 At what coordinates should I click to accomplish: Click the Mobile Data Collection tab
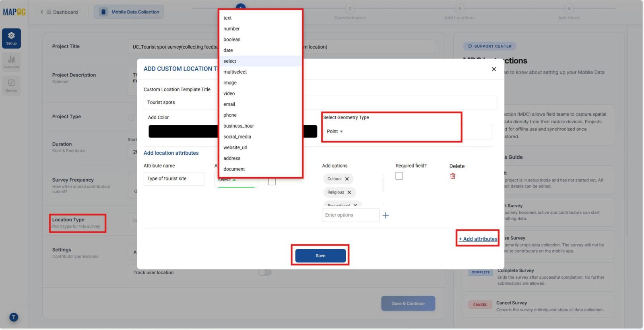[x=129, y=12]
